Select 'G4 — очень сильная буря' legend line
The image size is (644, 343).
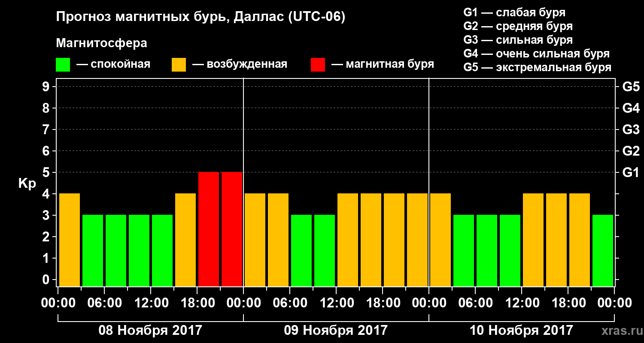click(537, 54)
